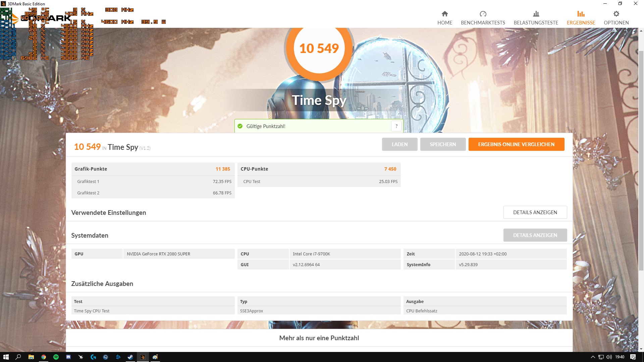
Task: Expand hidden system tray icons chevron
Action: pyautogui.click(x=593, y=357)
